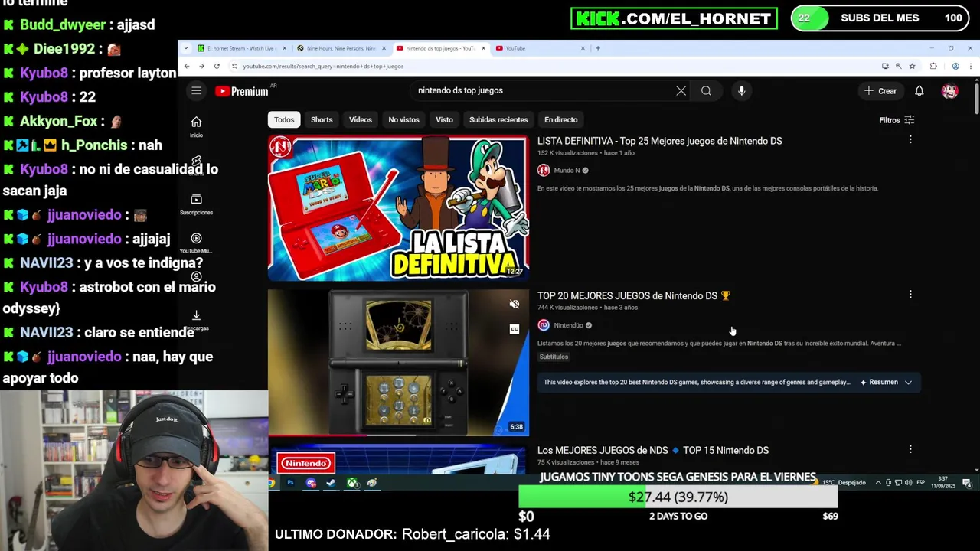Open Descargas in the sidebar
Viewport: 980px width, 551px height.
click(x=196, y=320)
